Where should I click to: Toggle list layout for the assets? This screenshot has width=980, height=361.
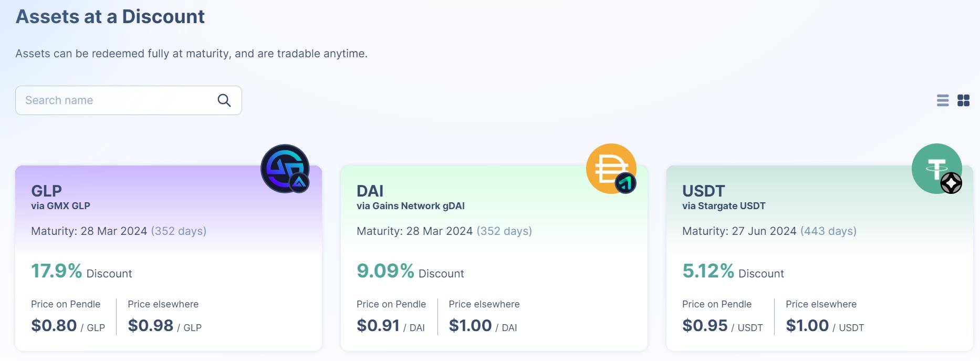(x=942, y=100)
